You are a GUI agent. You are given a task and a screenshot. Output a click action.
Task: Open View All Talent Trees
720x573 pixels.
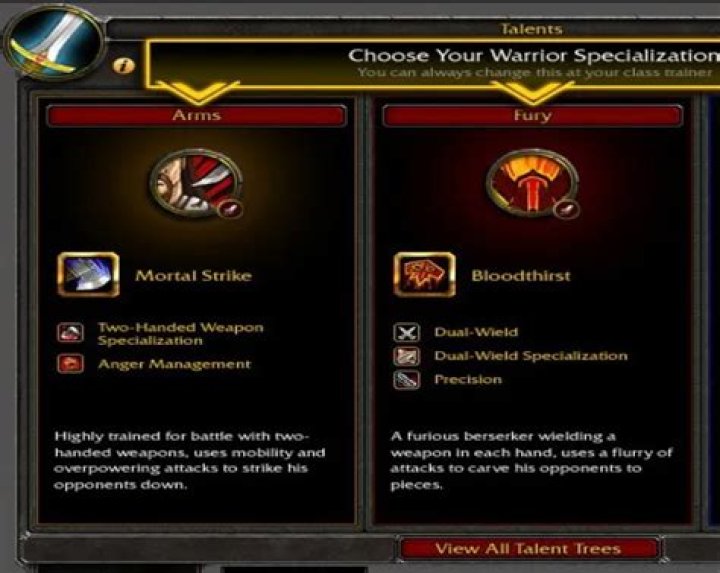[x=529, y=548]
